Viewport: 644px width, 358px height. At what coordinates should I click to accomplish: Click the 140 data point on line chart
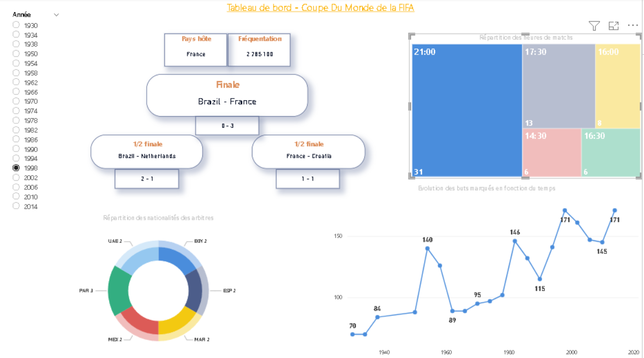[x=427, y=248]
